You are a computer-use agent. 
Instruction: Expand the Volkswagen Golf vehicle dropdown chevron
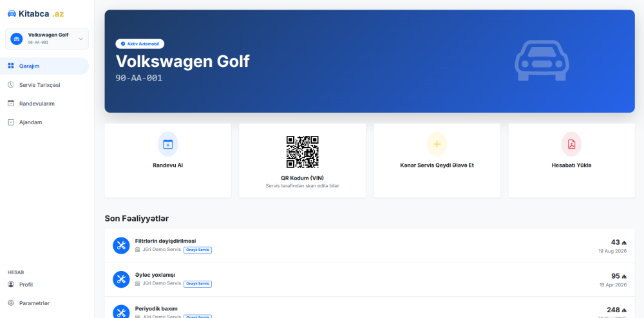point(81,39)
